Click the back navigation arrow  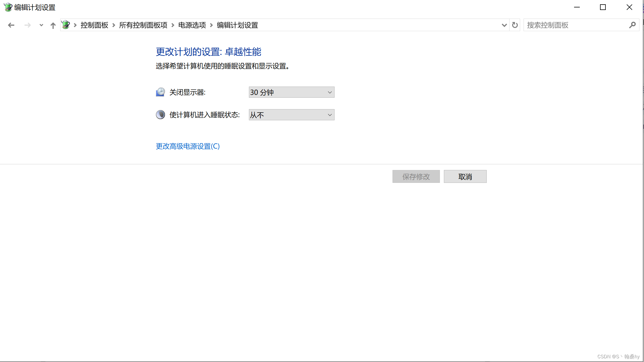(11, 25)
